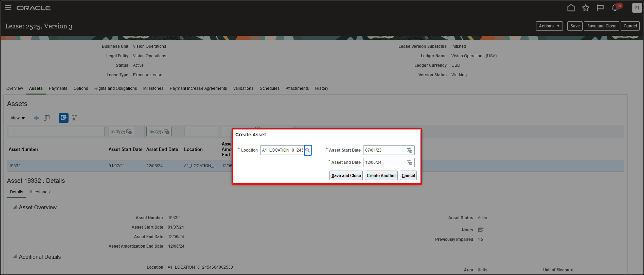Open the Watchlist flag icon
644x275 pixels.
[600, 8]
